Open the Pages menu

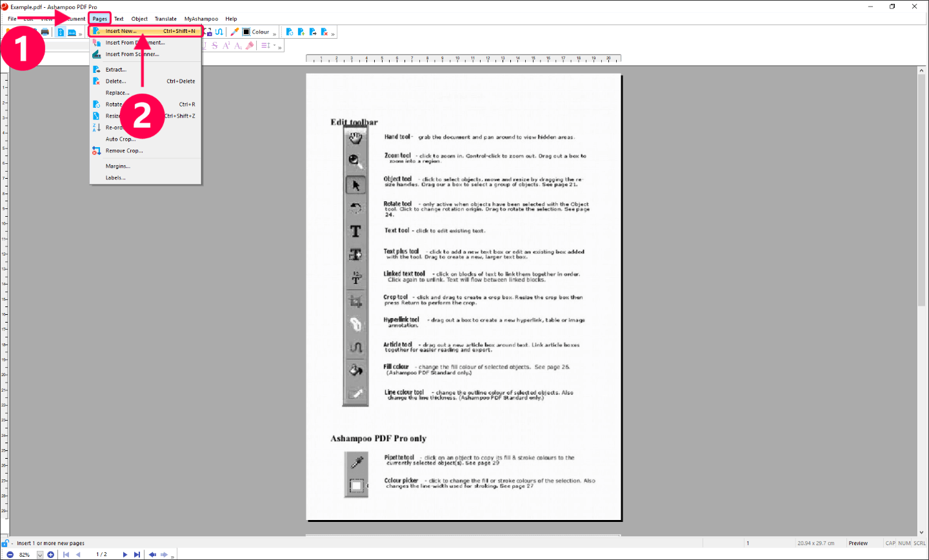point(99,19)
